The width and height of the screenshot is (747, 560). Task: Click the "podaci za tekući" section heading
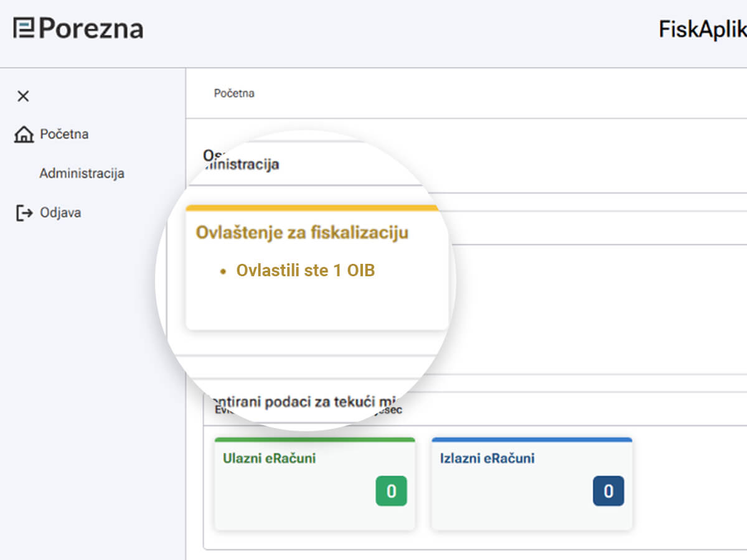[305, 401]
